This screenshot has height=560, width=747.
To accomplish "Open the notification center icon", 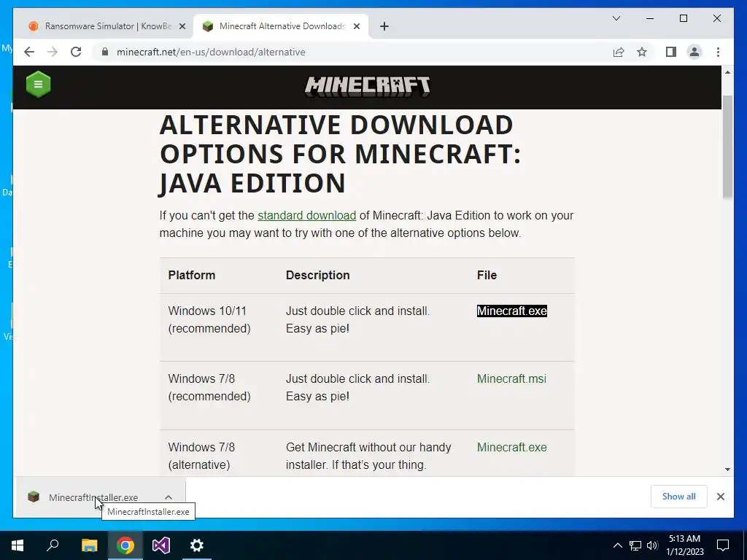I will click(723, 545).
